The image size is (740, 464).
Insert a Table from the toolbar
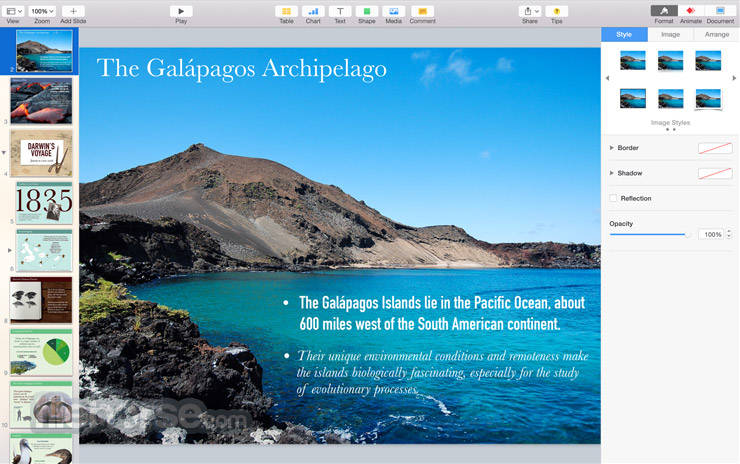(x=286, y=10)
